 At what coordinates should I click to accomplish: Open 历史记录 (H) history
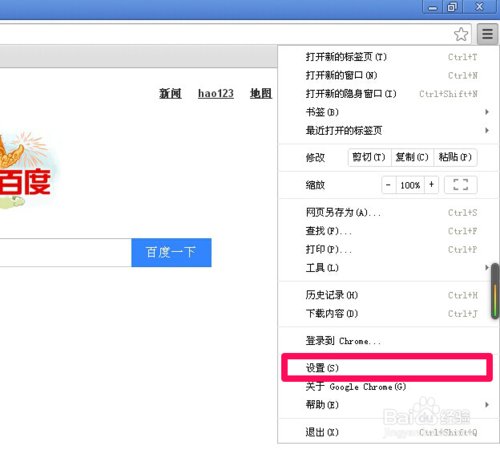tap(388, 295)
